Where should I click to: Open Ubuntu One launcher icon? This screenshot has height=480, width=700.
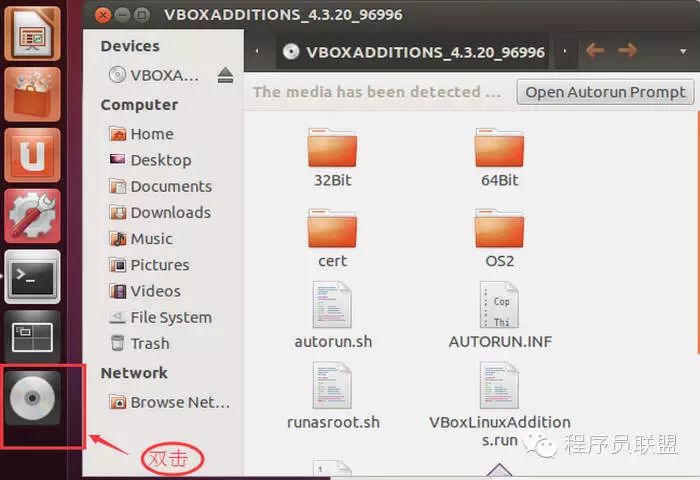coord(32,155)
